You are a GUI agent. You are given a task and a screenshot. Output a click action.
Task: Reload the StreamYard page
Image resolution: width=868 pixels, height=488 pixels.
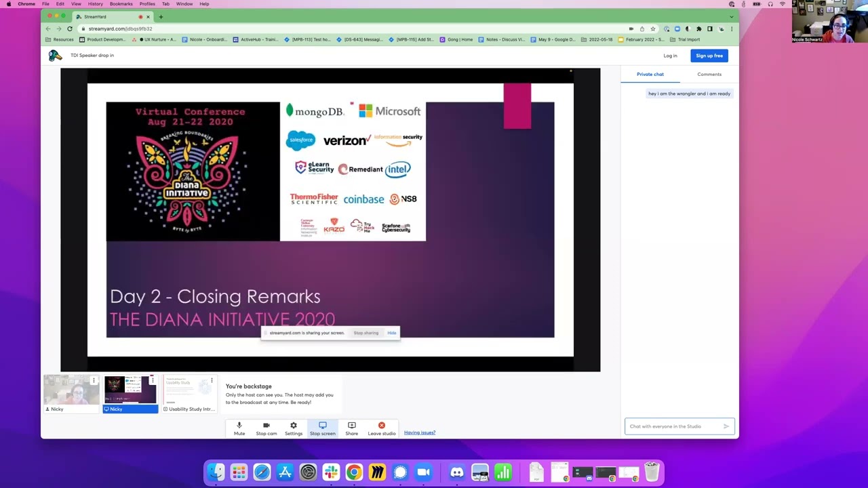tap(69, 28)
